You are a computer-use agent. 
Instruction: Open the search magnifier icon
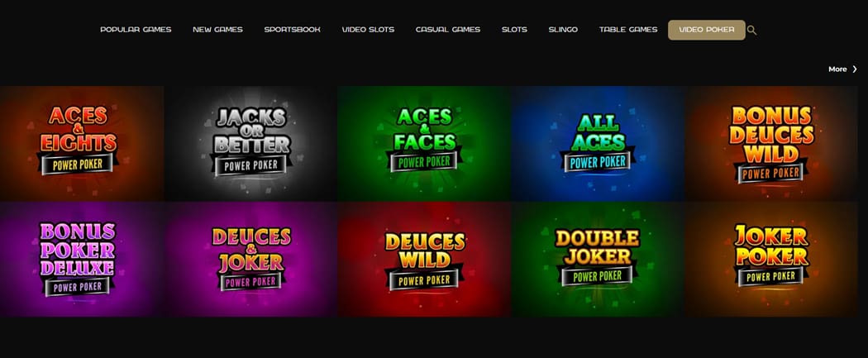(751, 31)
